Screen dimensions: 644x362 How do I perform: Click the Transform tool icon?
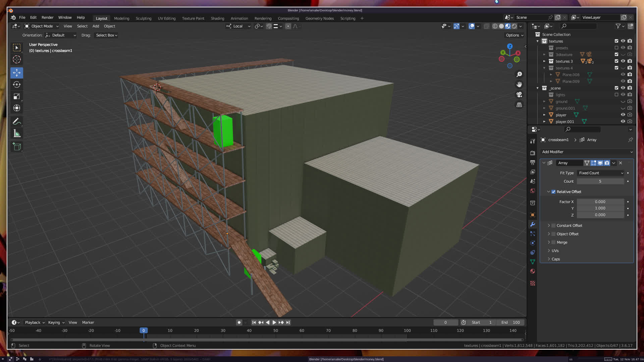click(x=17, y=108)
